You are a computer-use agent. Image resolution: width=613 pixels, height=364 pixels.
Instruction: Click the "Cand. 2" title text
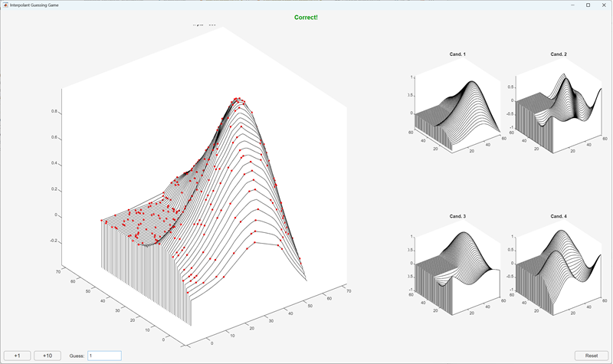pos(559,54)
